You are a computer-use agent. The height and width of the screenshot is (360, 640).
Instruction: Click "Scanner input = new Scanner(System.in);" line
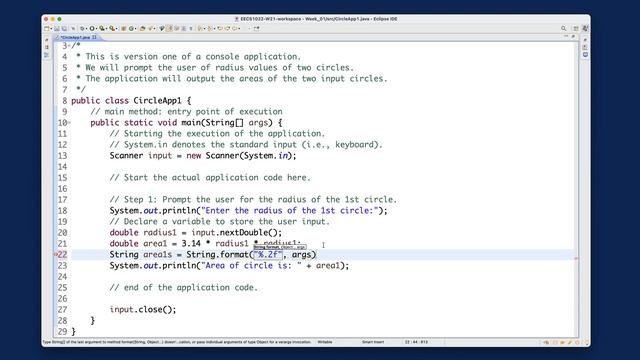coord(203,156)
